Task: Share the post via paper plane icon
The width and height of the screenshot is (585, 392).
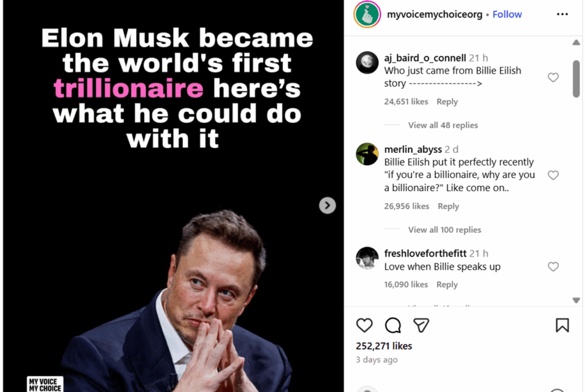Action: (421, 325)
